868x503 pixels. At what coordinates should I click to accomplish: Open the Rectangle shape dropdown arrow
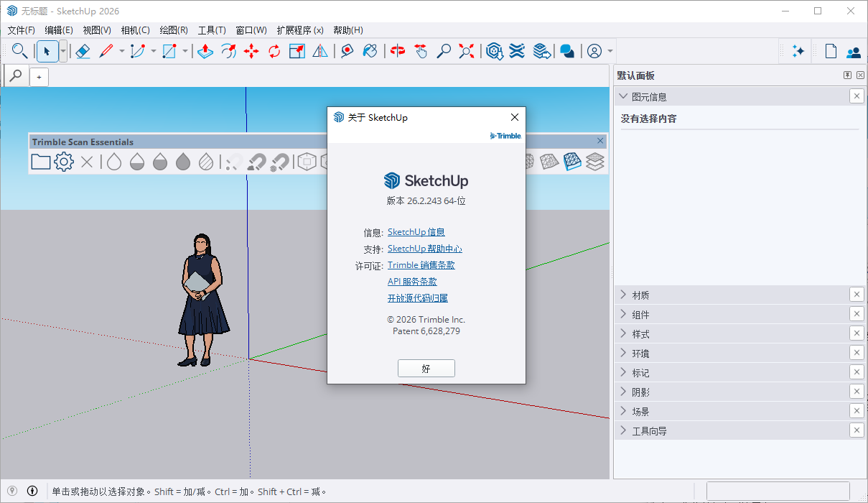[x=185, y=51]
